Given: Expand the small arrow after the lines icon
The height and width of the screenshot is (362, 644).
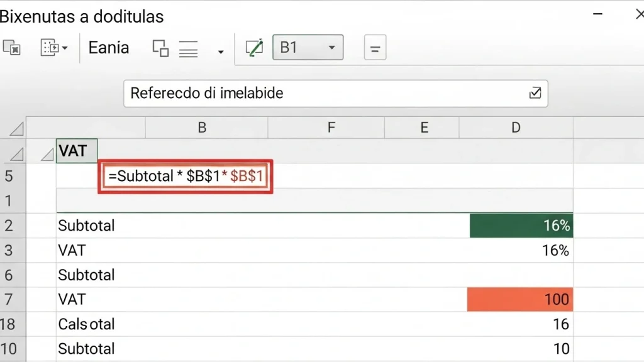Looking at the screenshot, I should point(220,51).
